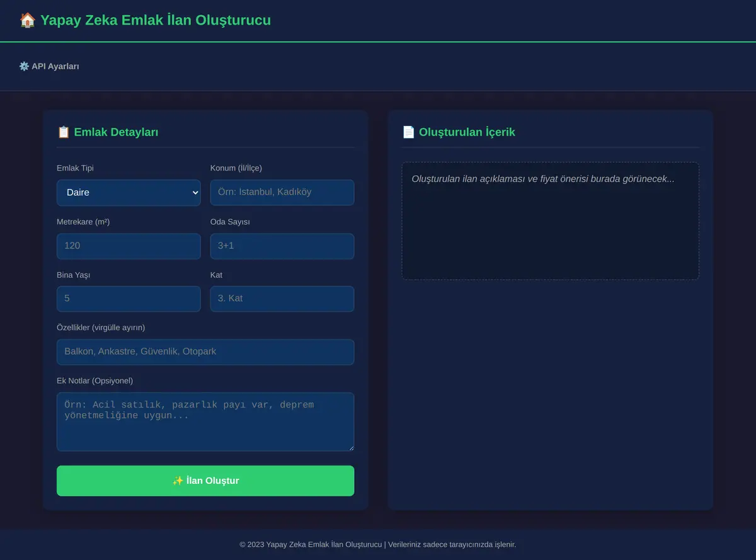Click the Özellikler features input field
Viewport: 756px width, 560px height.
tap(205, 352)
